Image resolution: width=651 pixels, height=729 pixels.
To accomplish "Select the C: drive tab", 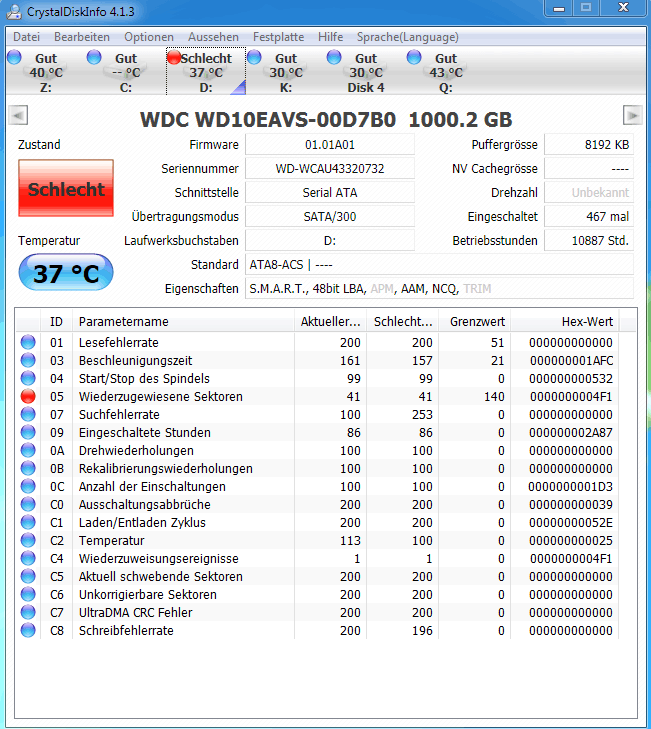I will pos(126,72).
